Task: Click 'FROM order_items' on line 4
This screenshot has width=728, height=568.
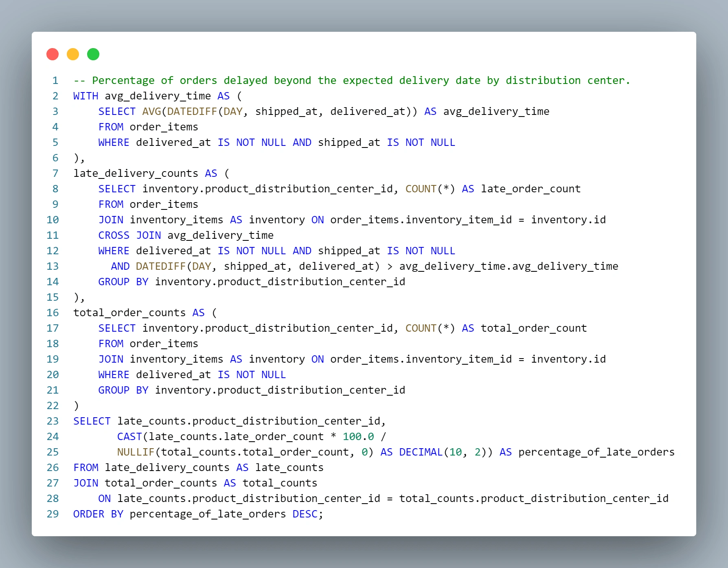Action: click(x=148, y=127)
